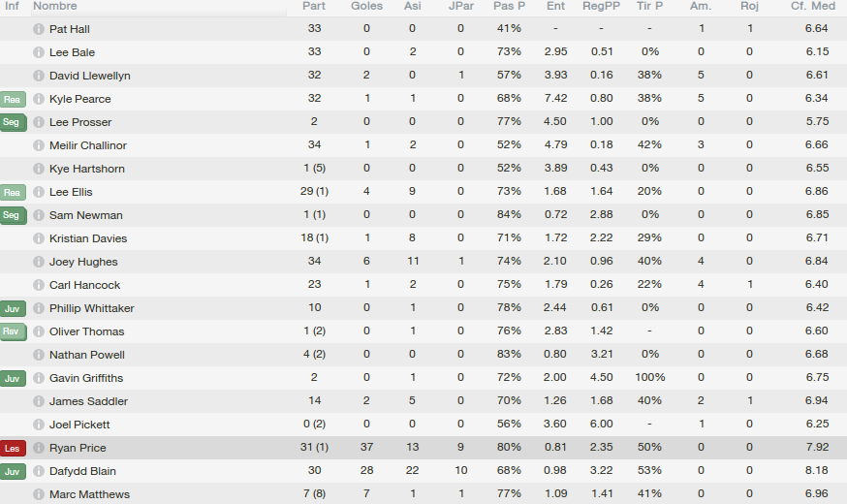Sort the table by Goles column

[366, 6]
